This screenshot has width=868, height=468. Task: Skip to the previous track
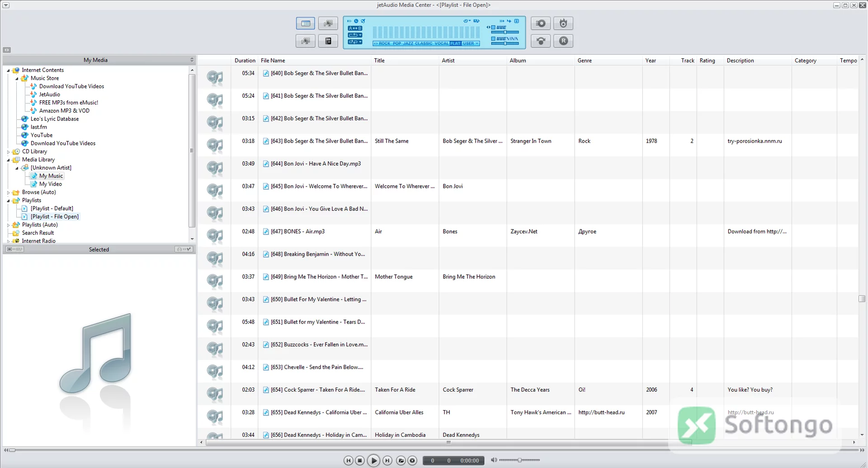pos(348,460)
